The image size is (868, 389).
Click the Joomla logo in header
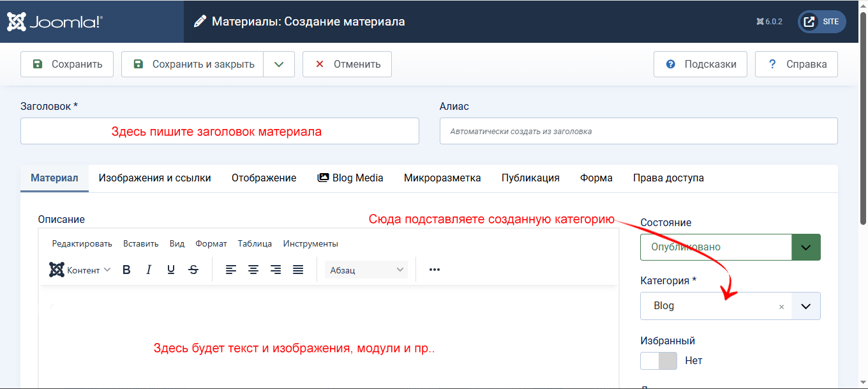tap(54, 22)
